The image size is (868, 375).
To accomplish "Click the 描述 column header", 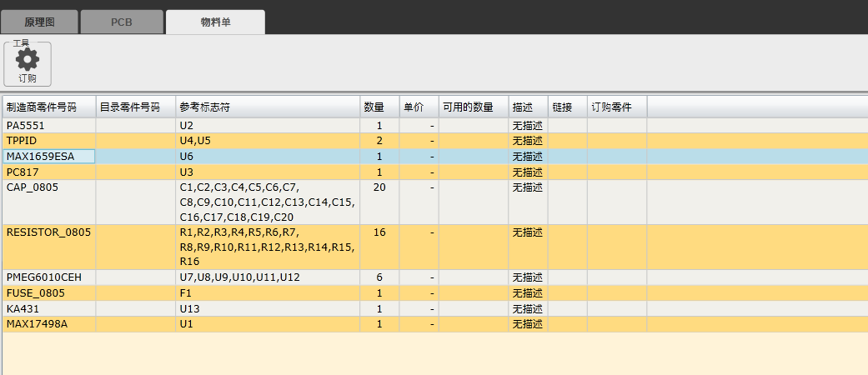I will coord(528,107).
